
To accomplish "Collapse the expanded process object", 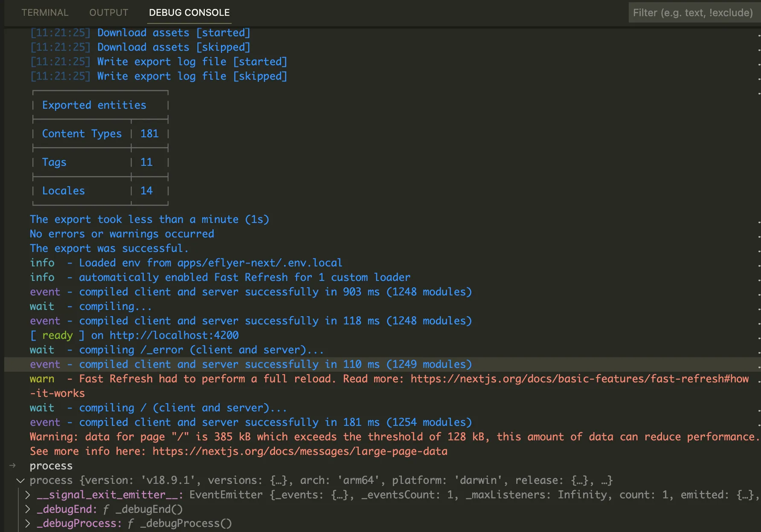I will pyautogui.click(x=20, y=480).
